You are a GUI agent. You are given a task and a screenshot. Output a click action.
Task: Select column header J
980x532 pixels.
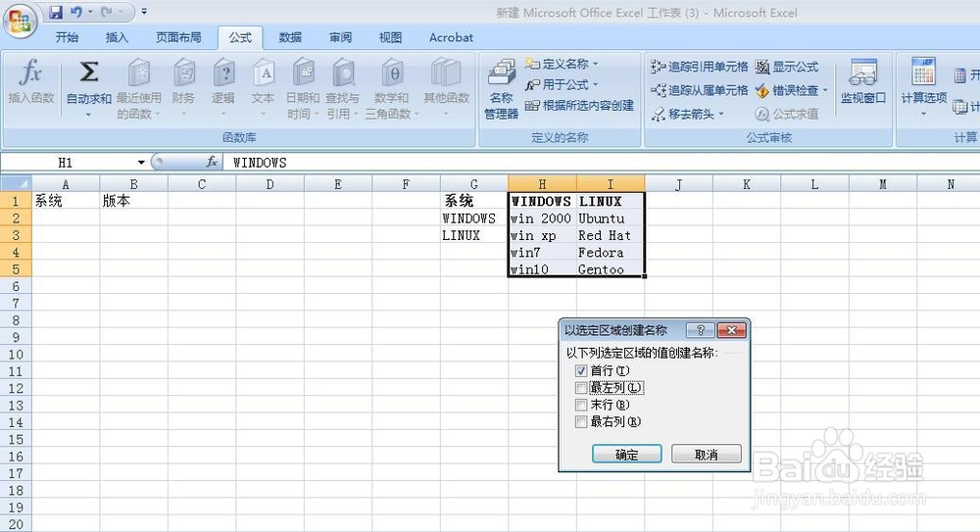coord(679,184)
